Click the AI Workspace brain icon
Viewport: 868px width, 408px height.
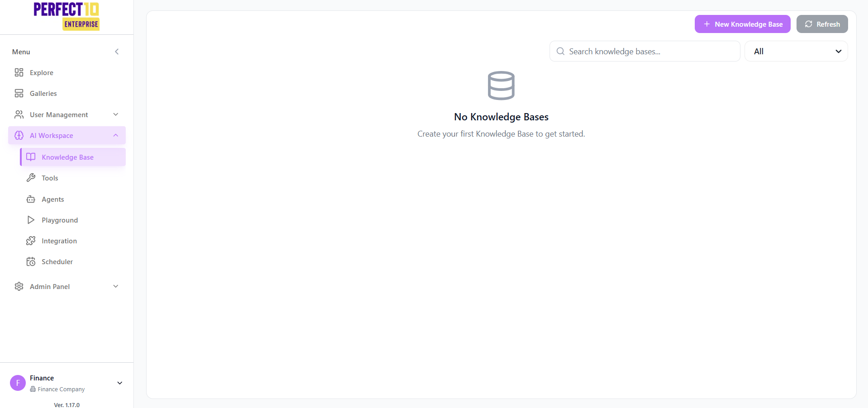click(x=19, y=135)
